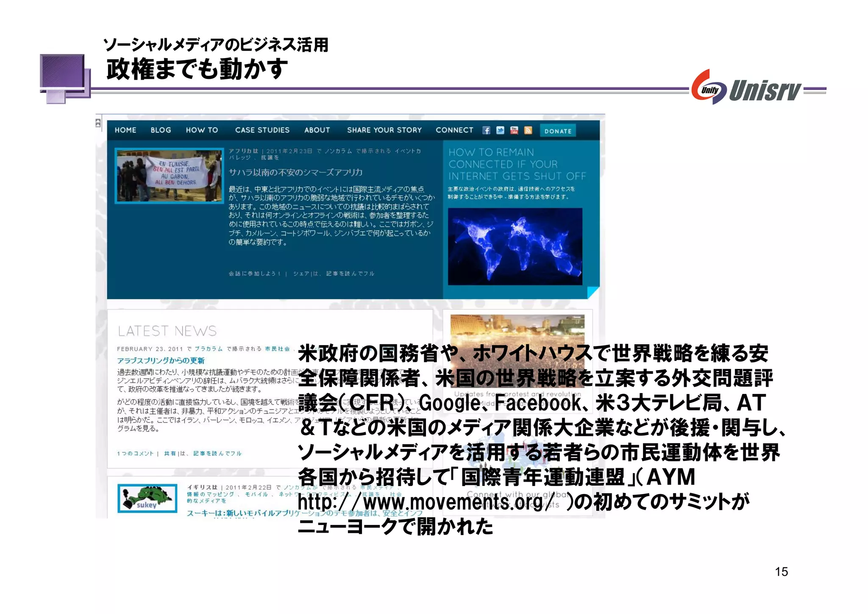Open the Tunisia protest banner thumbnail
The width and height of the screenshot is (868, 614).
tap(169, 176)
